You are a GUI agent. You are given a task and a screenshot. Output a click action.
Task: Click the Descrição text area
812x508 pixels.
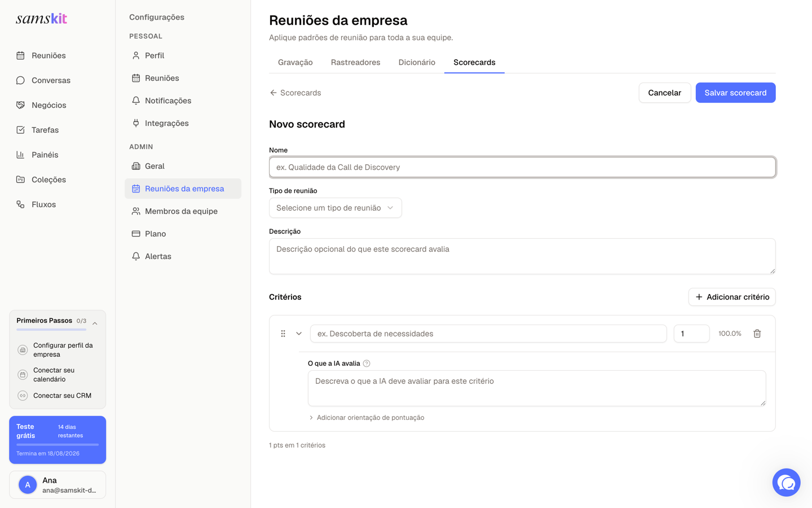point(522,256)
